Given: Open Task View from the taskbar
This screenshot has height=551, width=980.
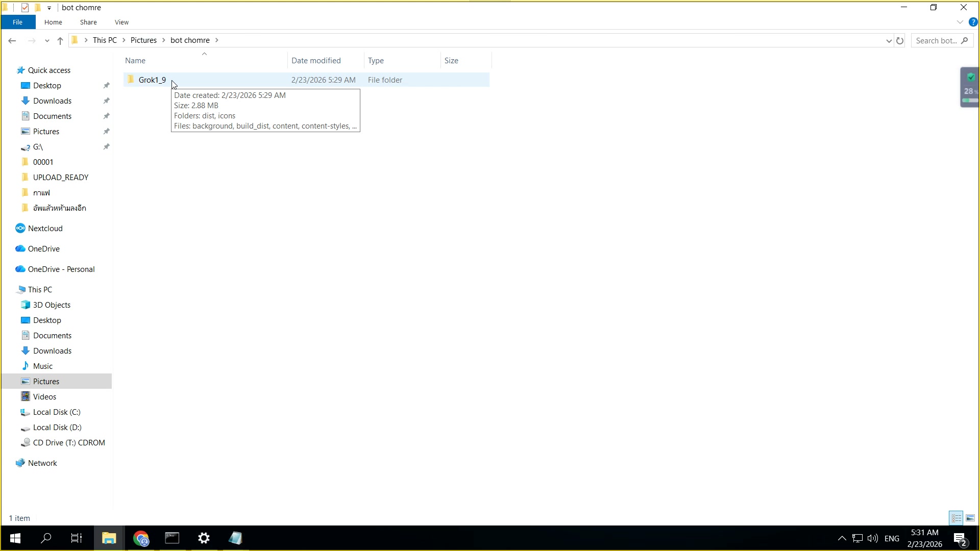Looking at the screenshot, I should pos(77,538).
